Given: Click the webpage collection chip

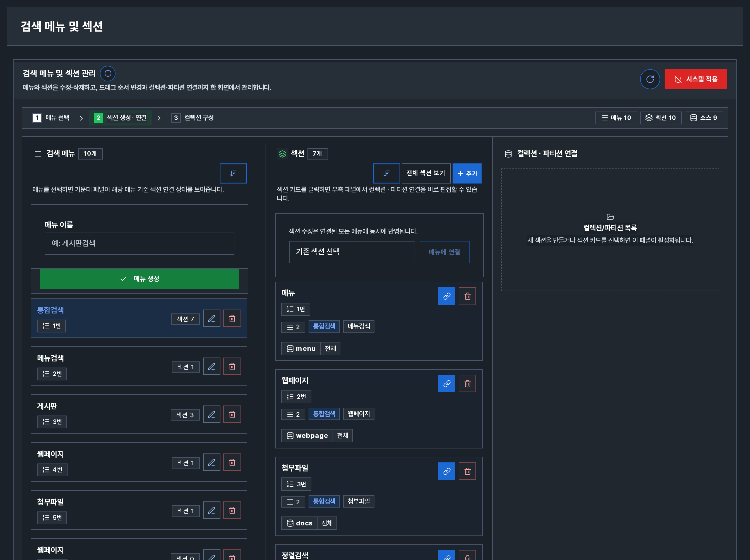Looking at the screenshot, I should coord(317,436).
